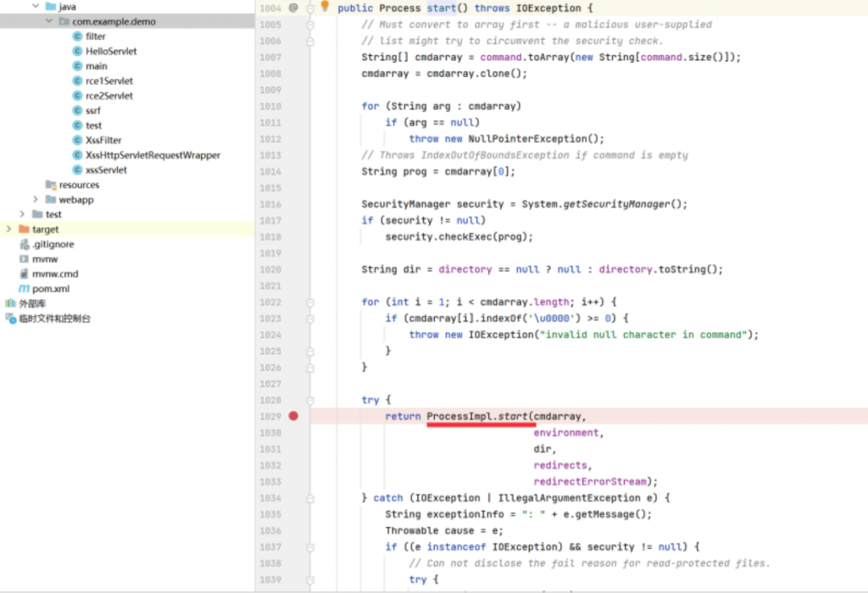Viewport: 868px width, 593px height.
Task: Expand the target folder
Action: coord(8,229)
